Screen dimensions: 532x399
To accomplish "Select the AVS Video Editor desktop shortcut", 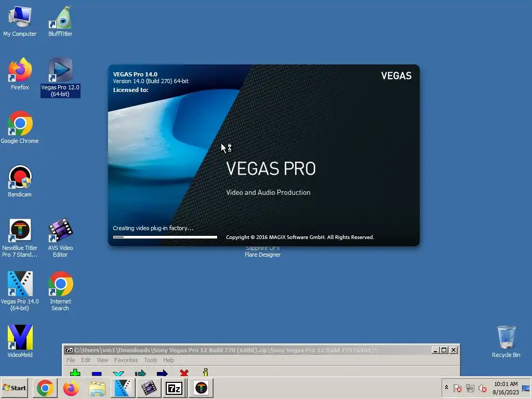I will pos(60,238).
